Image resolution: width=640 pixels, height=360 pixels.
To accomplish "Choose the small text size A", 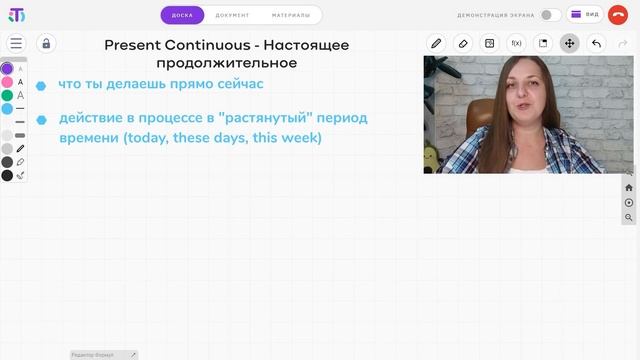I will (20, 69).
